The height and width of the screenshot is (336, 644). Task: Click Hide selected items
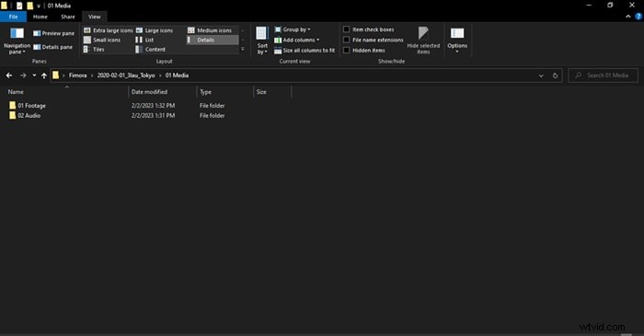click(x=423, y=41)
